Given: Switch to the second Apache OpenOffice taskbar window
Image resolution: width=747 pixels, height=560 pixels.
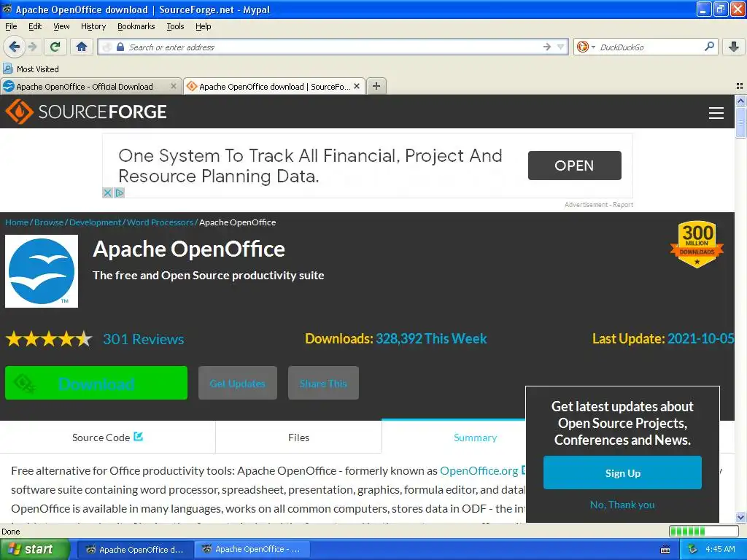Looking at the screenshot, I should tap(252, 549).
